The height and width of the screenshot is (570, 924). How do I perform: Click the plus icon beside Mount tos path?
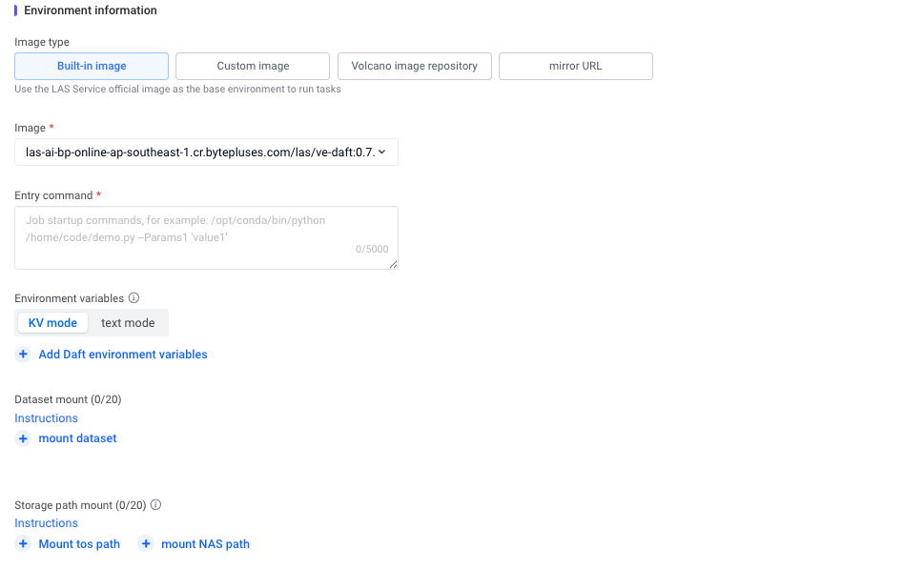coord(24,544)
